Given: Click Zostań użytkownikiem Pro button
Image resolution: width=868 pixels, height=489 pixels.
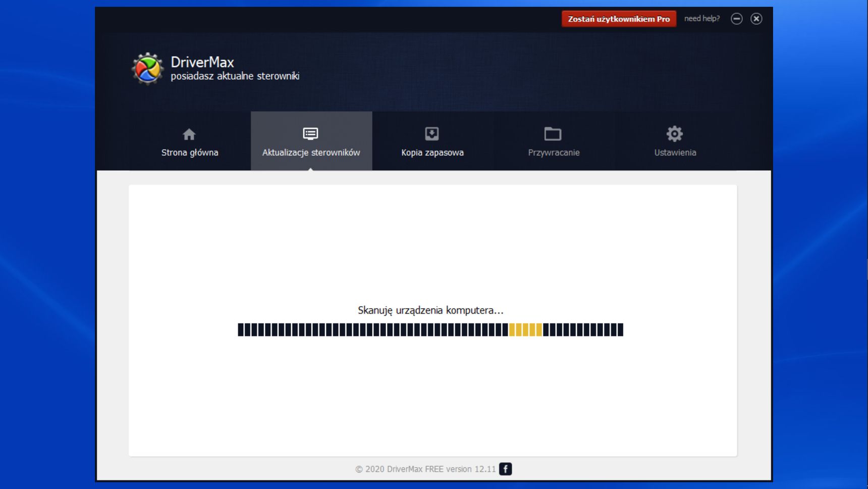Looking at the screenshot, I should 619,19.
